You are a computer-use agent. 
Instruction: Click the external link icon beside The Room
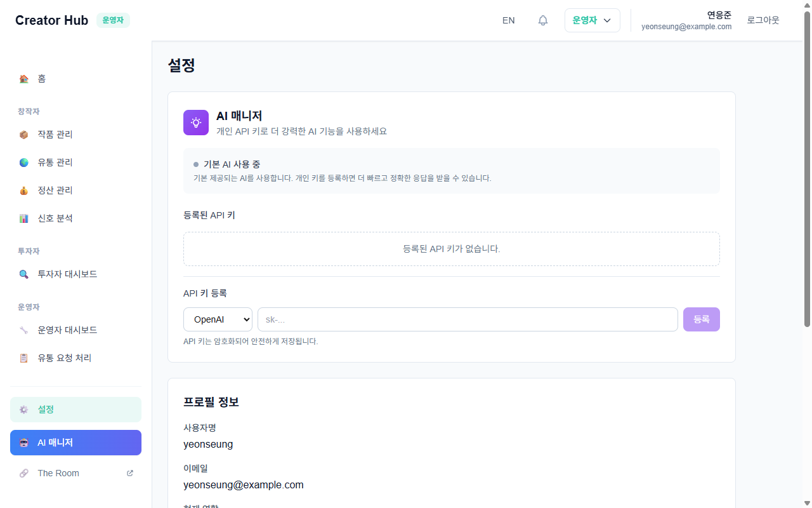point(130,473)
